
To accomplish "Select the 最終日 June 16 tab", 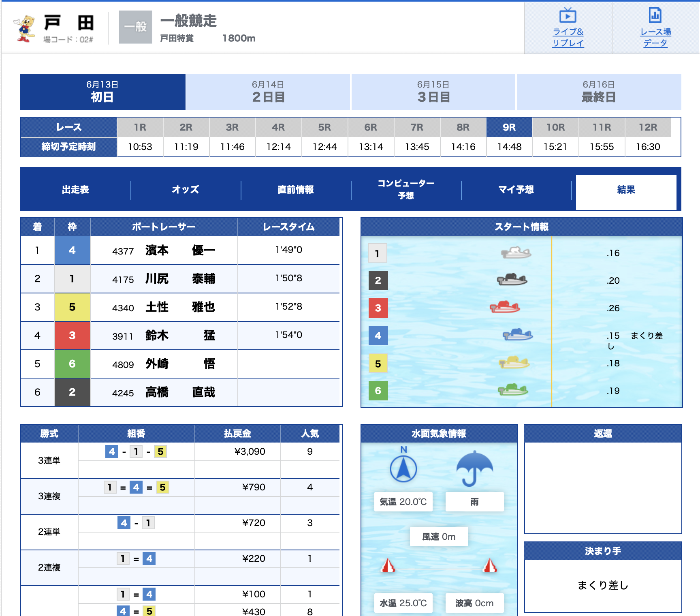I will [598, 92].
